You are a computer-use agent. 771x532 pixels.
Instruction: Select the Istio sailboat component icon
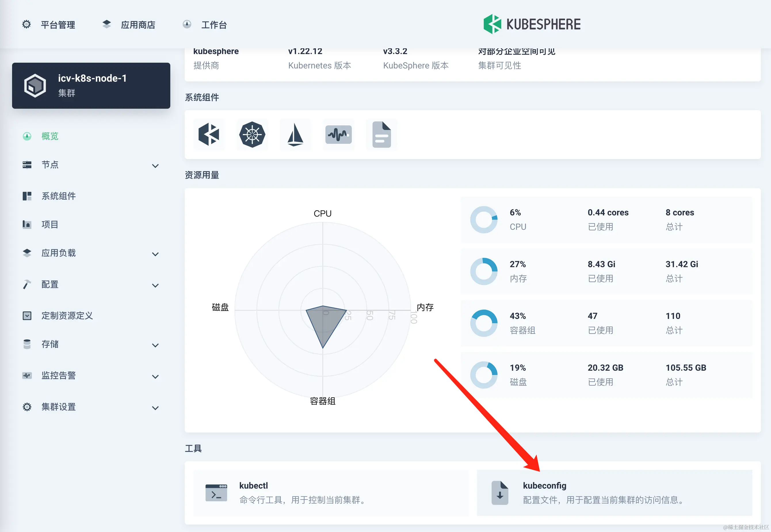tap(295, 134)
